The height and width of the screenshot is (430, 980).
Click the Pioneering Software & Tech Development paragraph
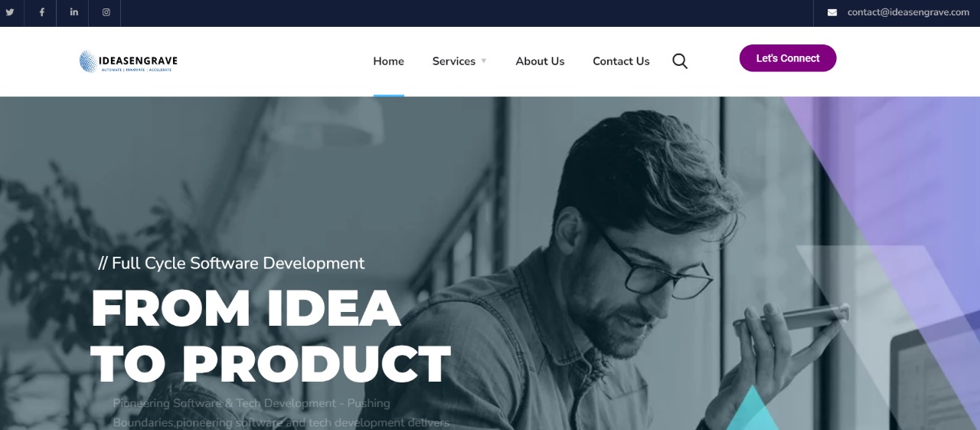tap(281, 412)
